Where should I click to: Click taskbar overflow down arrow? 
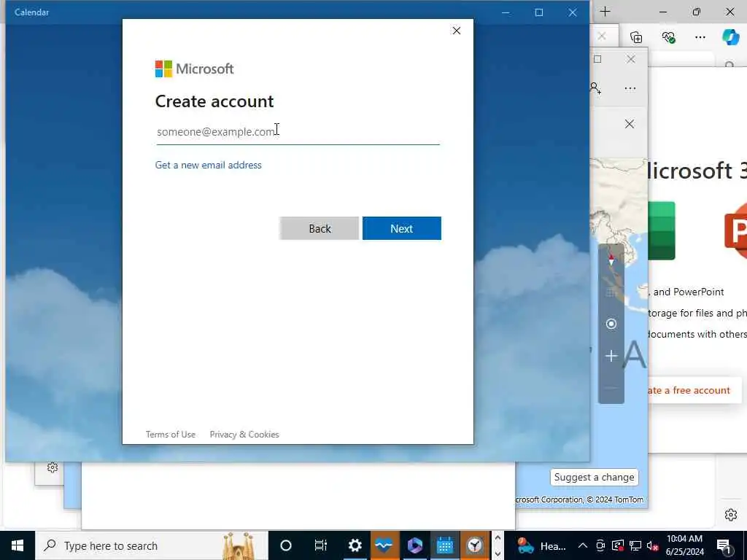coord(498,553)
